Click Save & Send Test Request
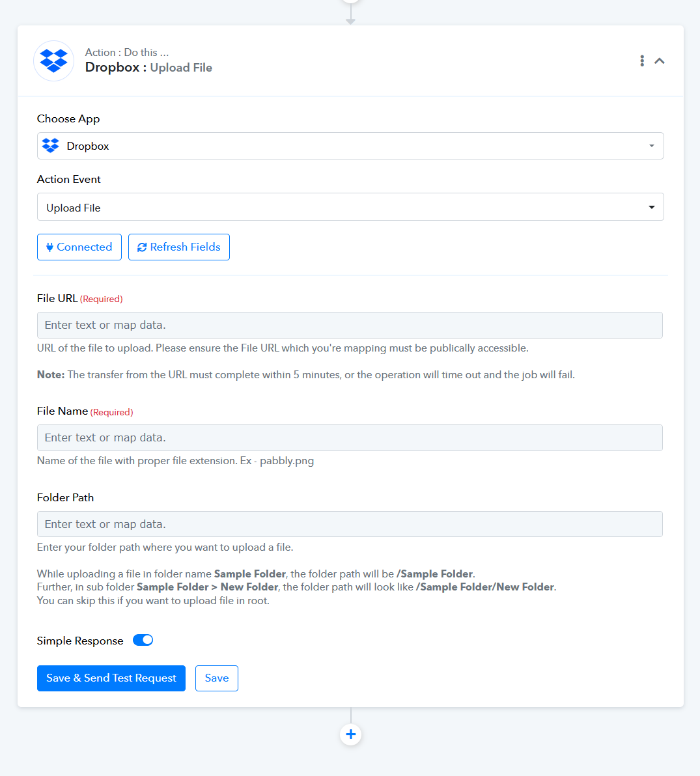Screen dimensions: 700x776 111,678
